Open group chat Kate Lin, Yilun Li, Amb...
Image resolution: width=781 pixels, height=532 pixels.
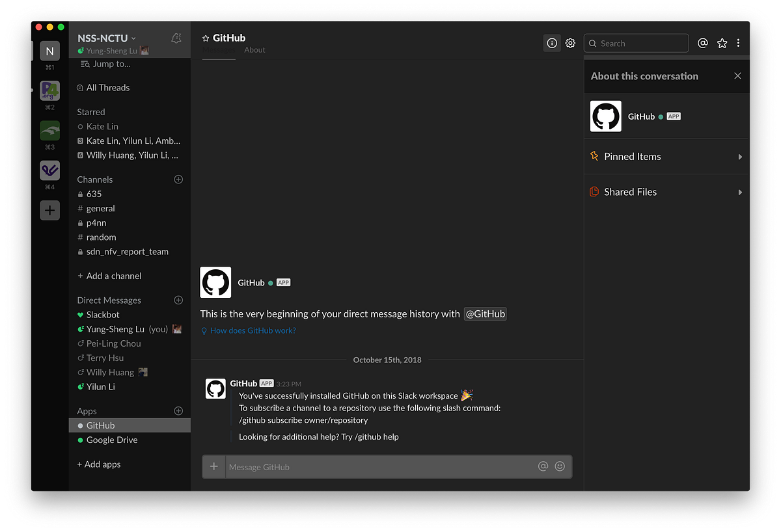[130, 140]
